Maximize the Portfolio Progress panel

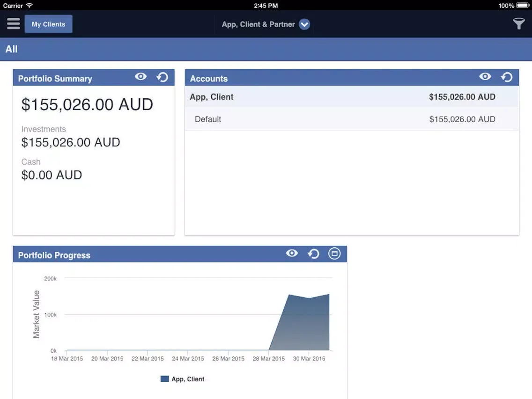click(x=334, y=254)
